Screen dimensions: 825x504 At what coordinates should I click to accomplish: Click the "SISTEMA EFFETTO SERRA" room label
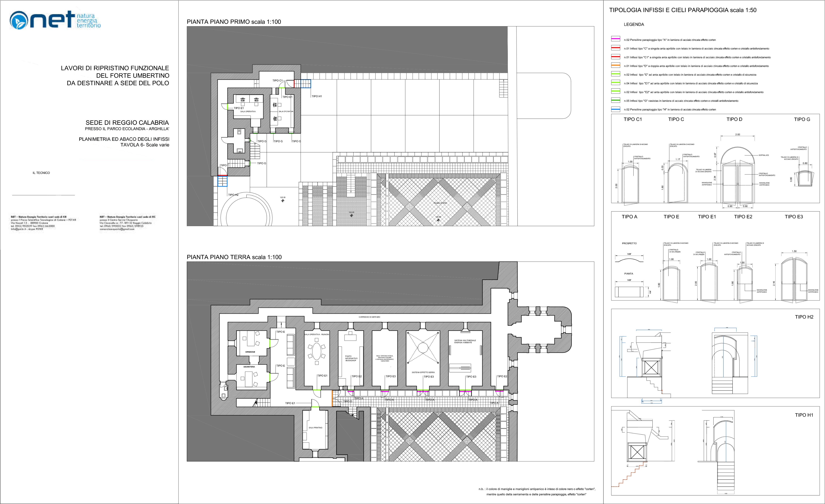(x=423, y=372)
